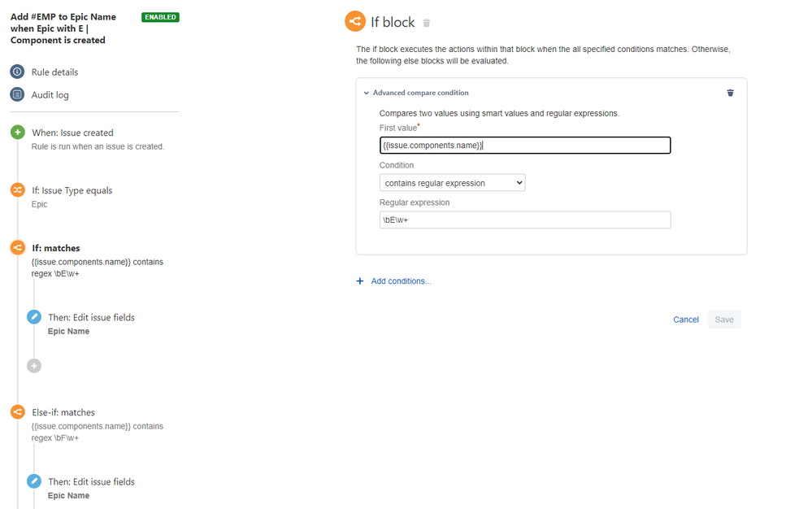Open the Audit log icon
812x509 pixels.
17,95
